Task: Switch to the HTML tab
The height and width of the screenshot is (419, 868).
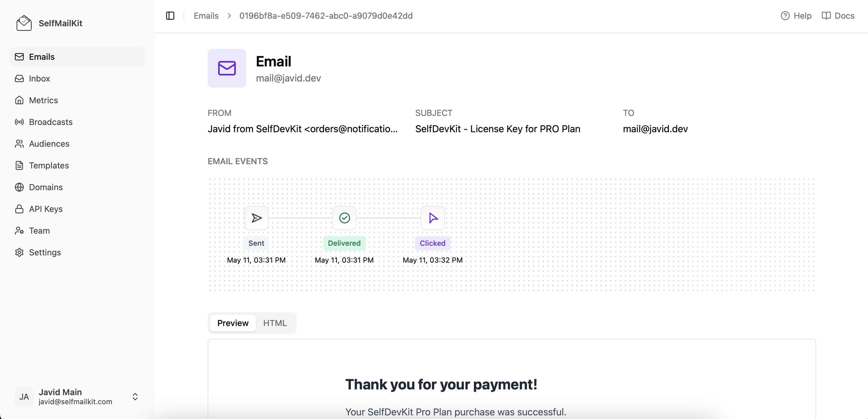Action: [x=275, y=323]
